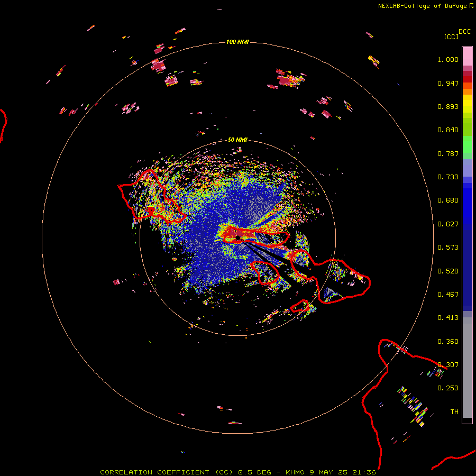This screenshot has height=476, width=476.
Task: Click the DCC label above the color scale
Action: click(465, 32)
